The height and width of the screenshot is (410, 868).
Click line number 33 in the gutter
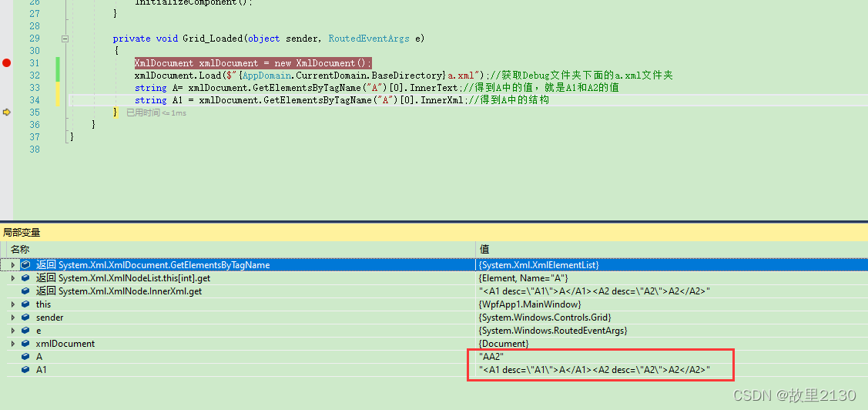35,88
